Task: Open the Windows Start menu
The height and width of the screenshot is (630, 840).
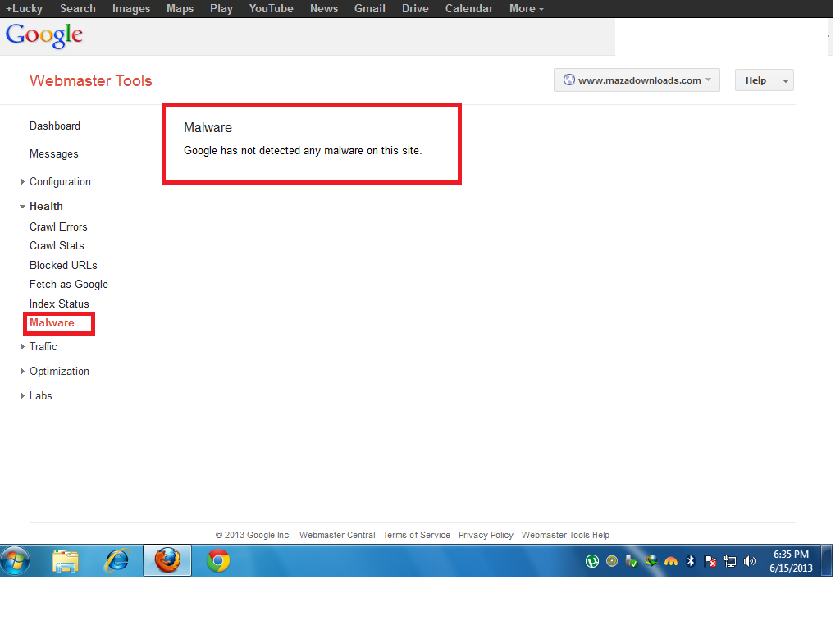Action: (15, 561)
